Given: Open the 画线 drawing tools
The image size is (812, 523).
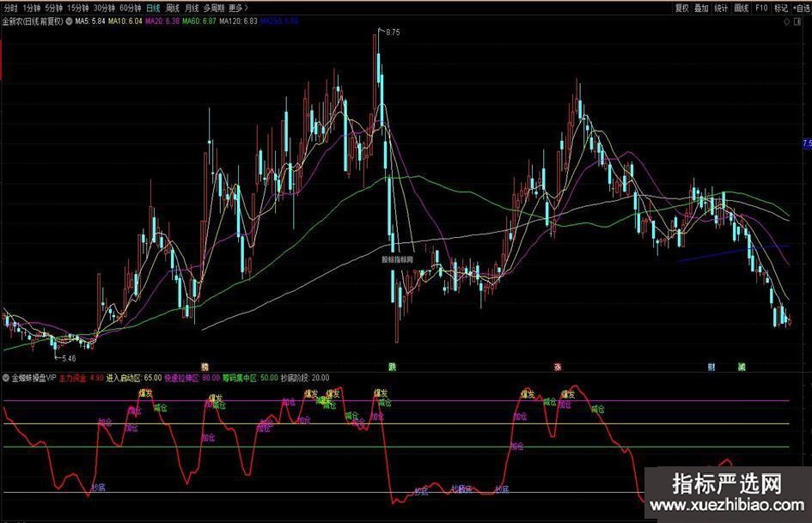Looking at the screenshot, I should tap(742, 8).
